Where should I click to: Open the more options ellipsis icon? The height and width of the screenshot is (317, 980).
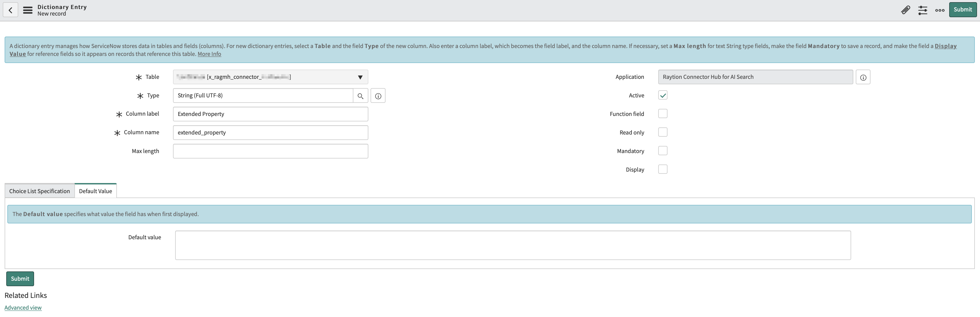tap(940, 10)
